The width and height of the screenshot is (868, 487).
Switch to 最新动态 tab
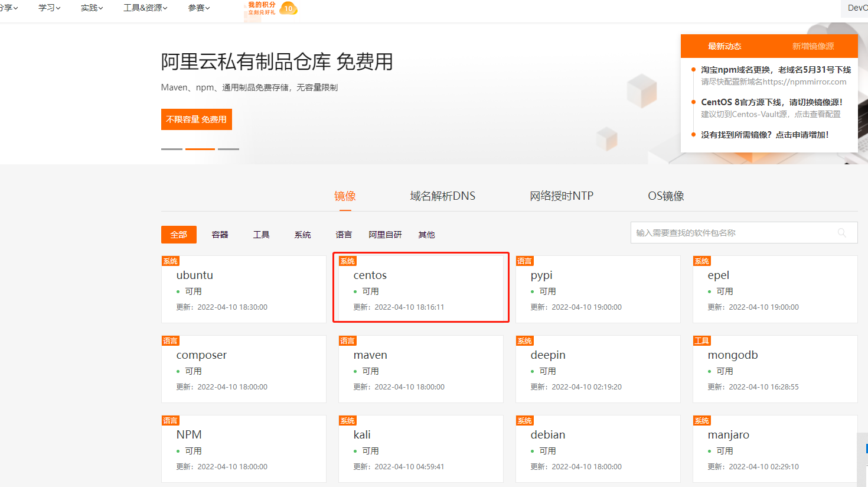coord(725,46)
